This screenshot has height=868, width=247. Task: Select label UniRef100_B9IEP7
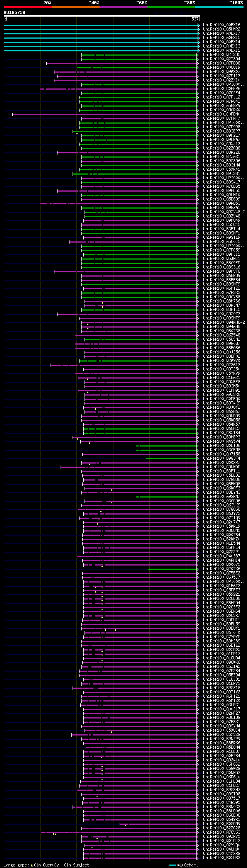222,131
